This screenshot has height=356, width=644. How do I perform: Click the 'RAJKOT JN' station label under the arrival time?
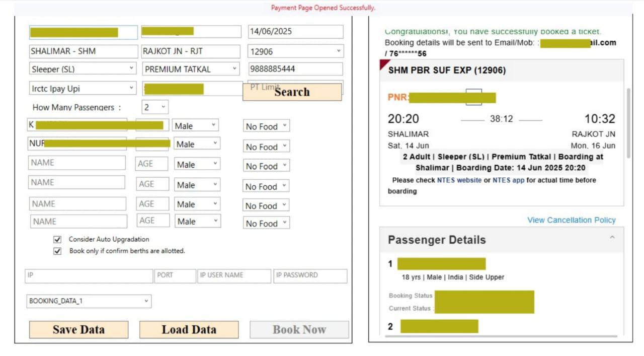click(594, 134)
